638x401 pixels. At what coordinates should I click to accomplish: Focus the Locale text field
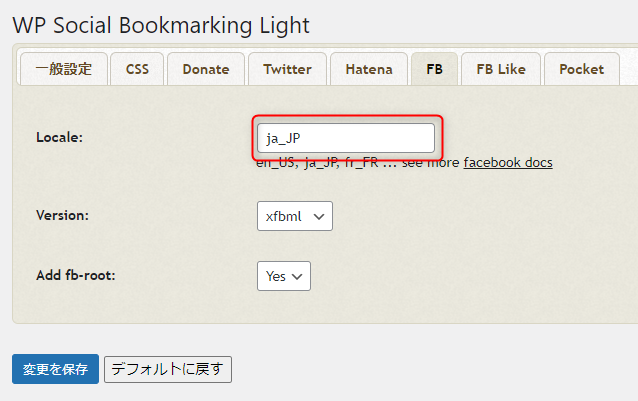point(345,138)
